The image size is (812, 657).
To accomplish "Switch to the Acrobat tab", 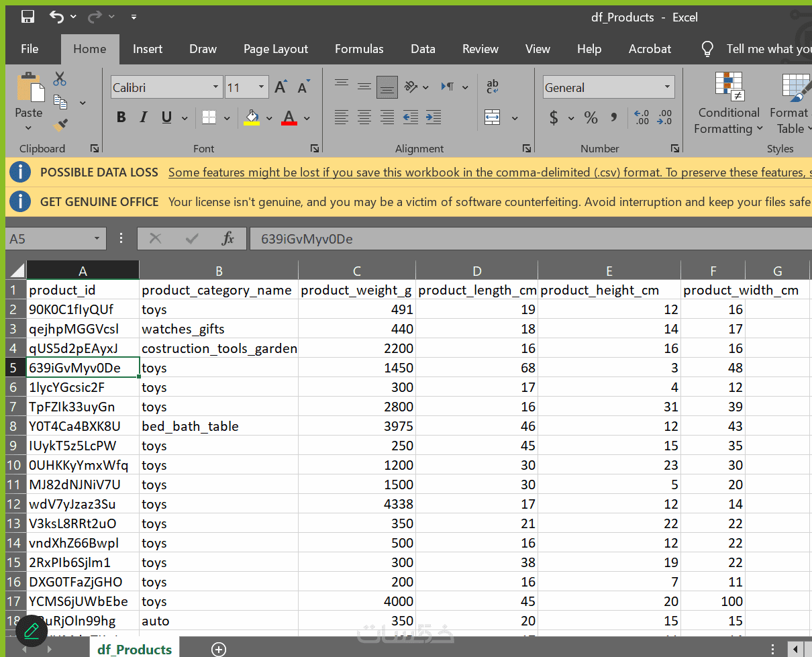I will 650,49.
